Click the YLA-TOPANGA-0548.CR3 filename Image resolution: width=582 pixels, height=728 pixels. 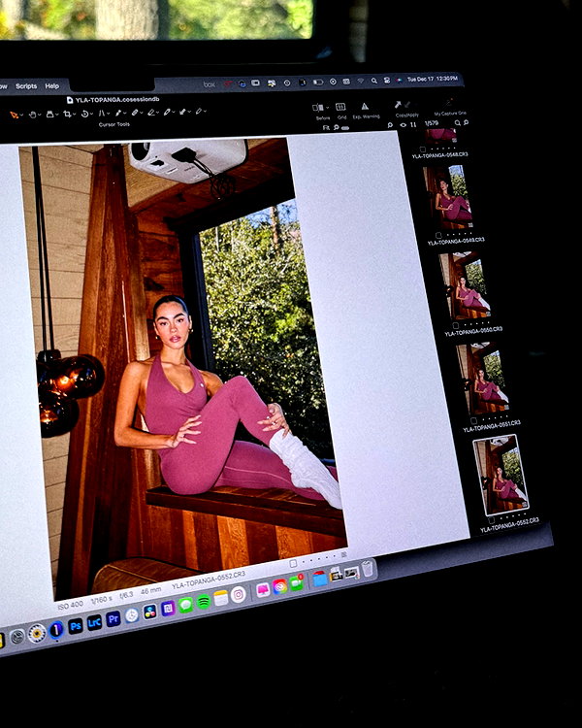point(440,155)
